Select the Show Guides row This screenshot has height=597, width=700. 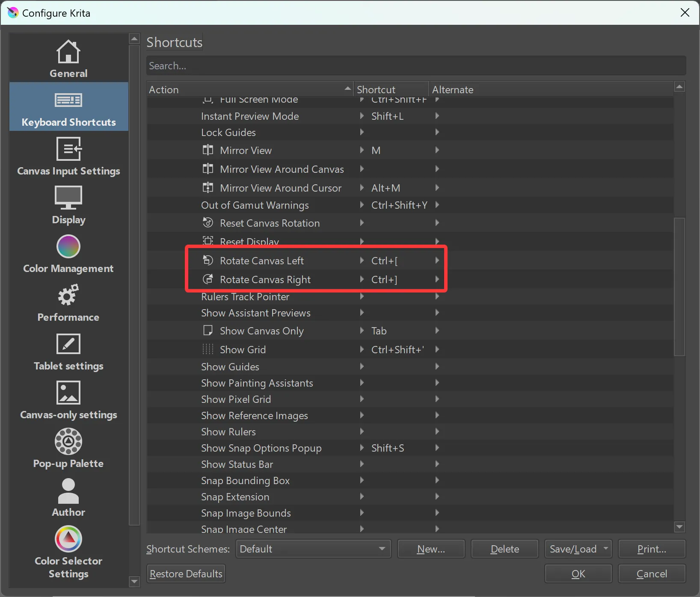click(410, 366)
